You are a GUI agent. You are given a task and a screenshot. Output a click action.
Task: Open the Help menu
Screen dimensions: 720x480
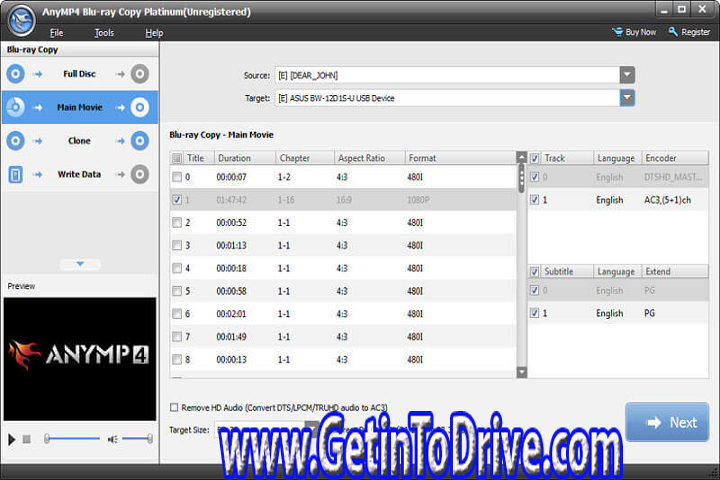154,33
